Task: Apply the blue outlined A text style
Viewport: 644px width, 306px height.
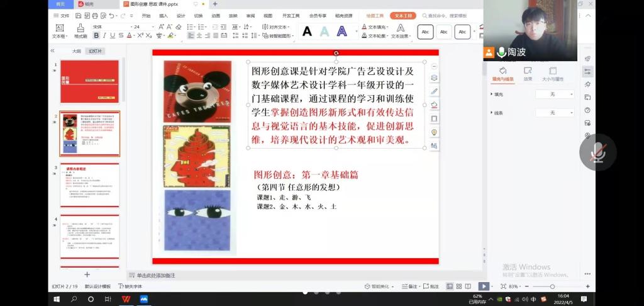Action: 341,31
